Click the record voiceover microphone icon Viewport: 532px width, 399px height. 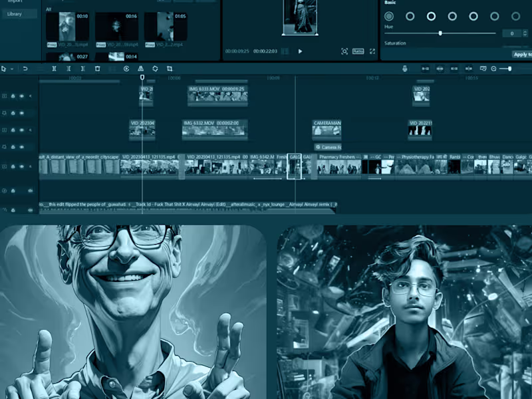point(405,68)
